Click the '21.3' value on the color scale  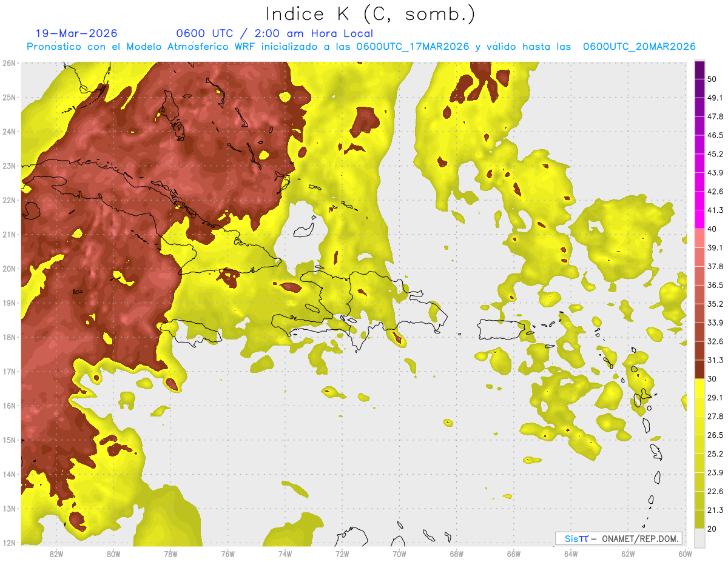coord(715,510)
